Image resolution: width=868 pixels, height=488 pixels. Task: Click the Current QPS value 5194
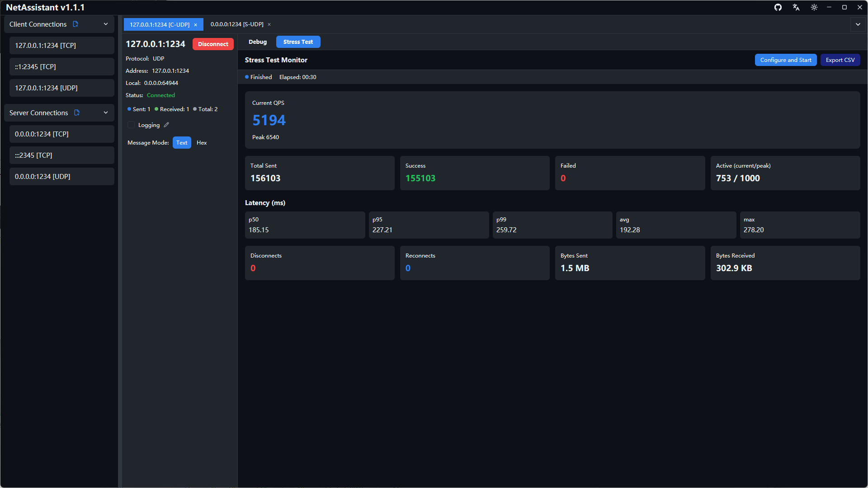(x=269, y=120)
